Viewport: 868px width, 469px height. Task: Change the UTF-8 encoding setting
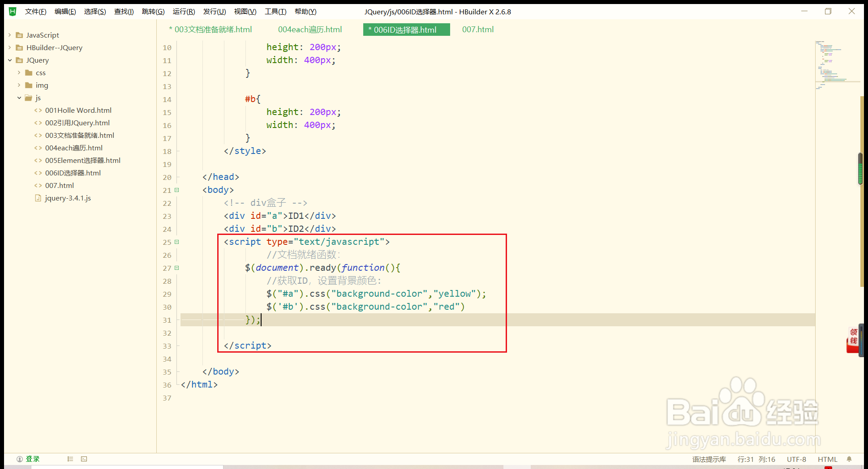(796, 460)
